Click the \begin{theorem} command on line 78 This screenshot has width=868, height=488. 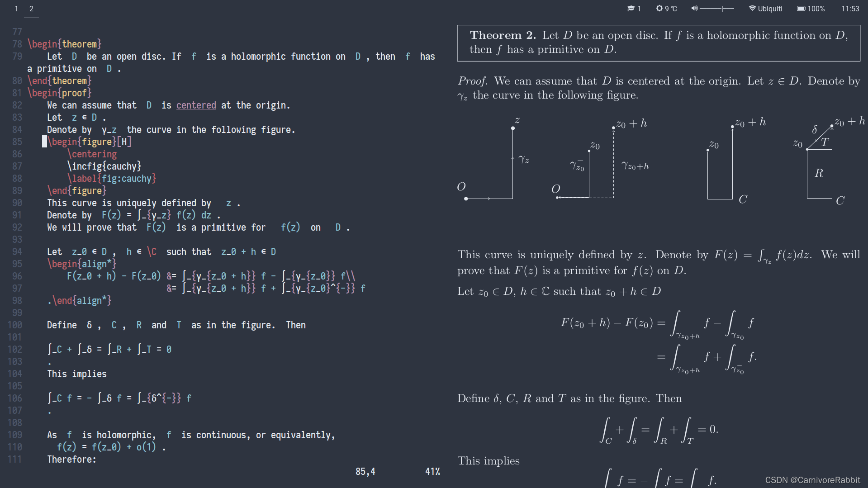coord(64,44)
